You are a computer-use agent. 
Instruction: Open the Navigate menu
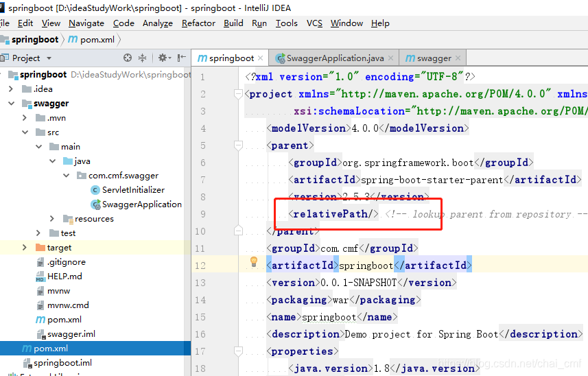86,23
